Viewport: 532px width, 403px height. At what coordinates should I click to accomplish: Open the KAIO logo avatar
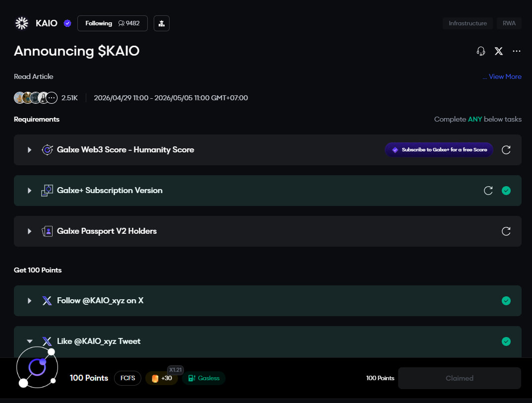tap(22, 23)
